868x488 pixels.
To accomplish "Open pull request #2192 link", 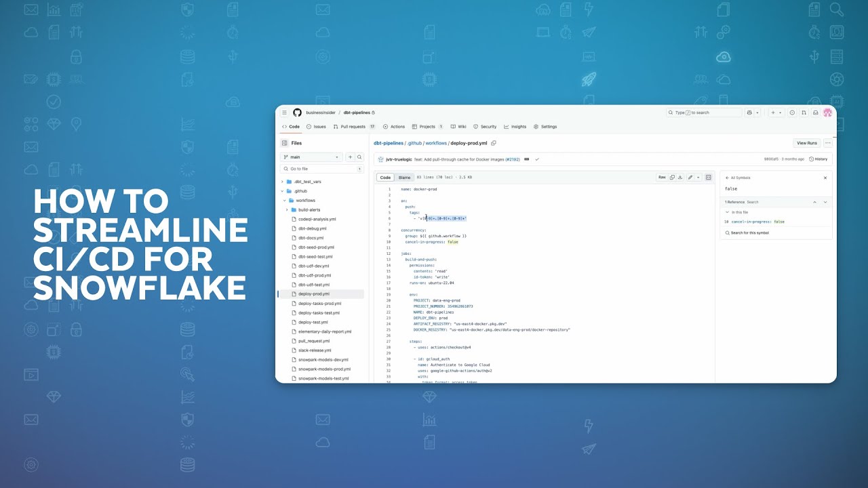I will click(512, 159).
